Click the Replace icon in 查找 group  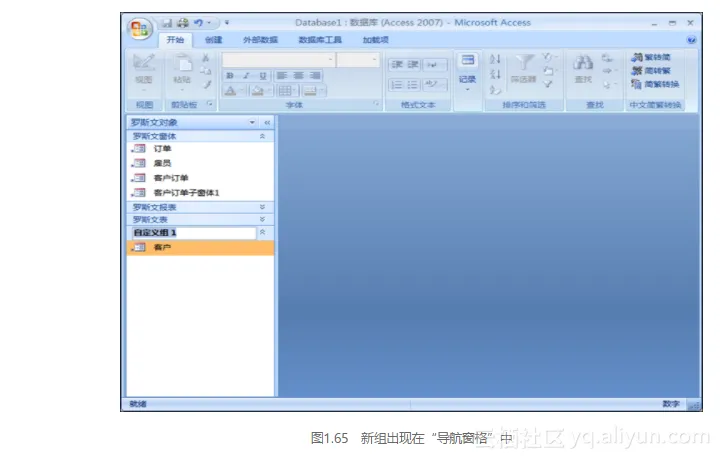(607, 57)
